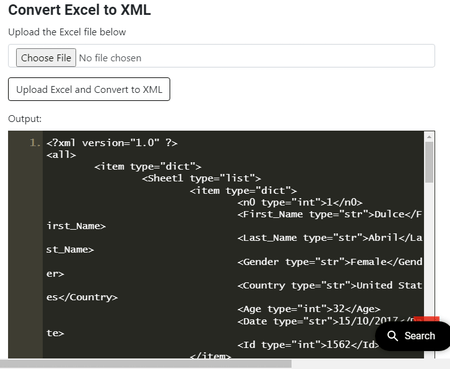Click the Id type int 1562 line
This screenshot has width=450, height=369.
point(308,345)
